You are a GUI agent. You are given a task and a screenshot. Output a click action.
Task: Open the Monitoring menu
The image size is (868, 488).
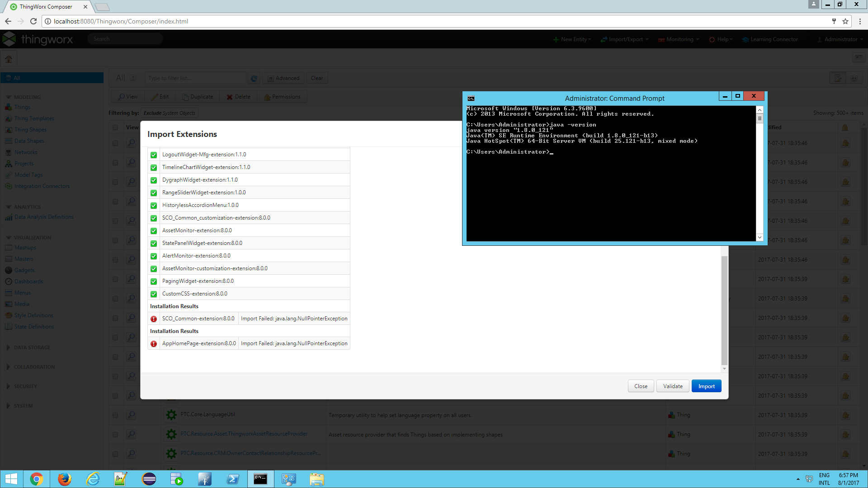[x=679, y=39]
